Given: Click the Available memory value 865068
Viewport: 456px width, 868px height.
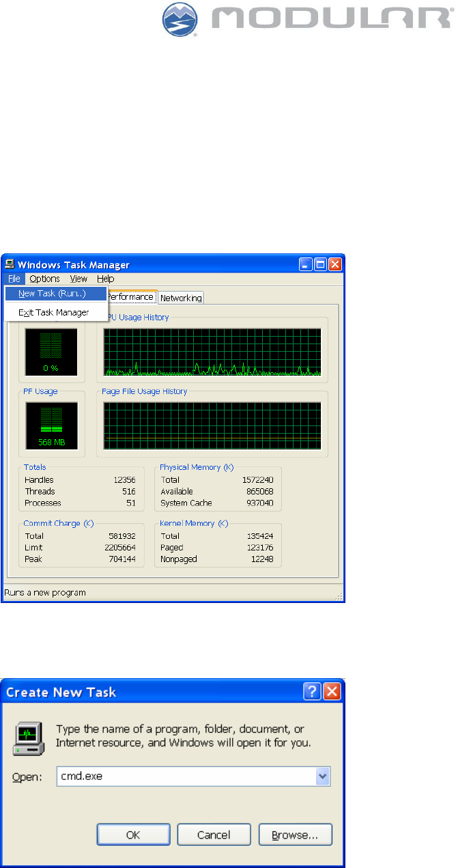Looking at the screenshot, I should [x=259, y=492].
